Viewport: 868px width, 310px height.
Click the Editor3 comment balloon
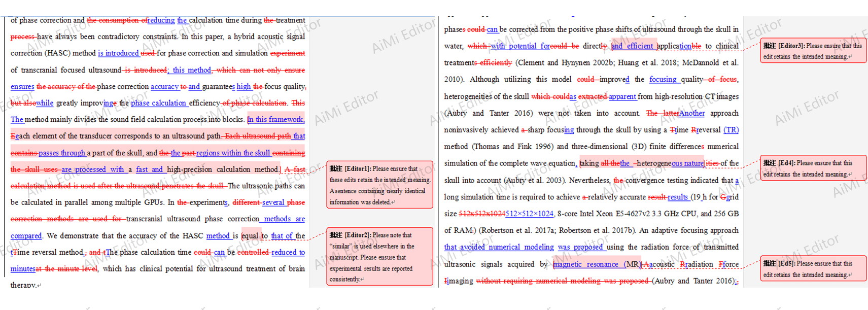[813, 51]
